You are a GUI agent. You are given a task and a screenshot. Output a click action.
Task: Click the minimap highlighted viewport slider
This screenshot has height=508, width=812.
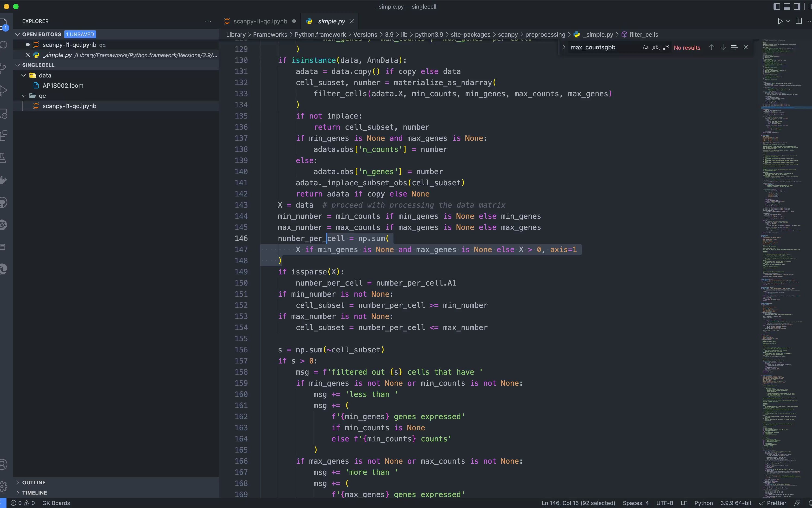(x=786, y=107)
